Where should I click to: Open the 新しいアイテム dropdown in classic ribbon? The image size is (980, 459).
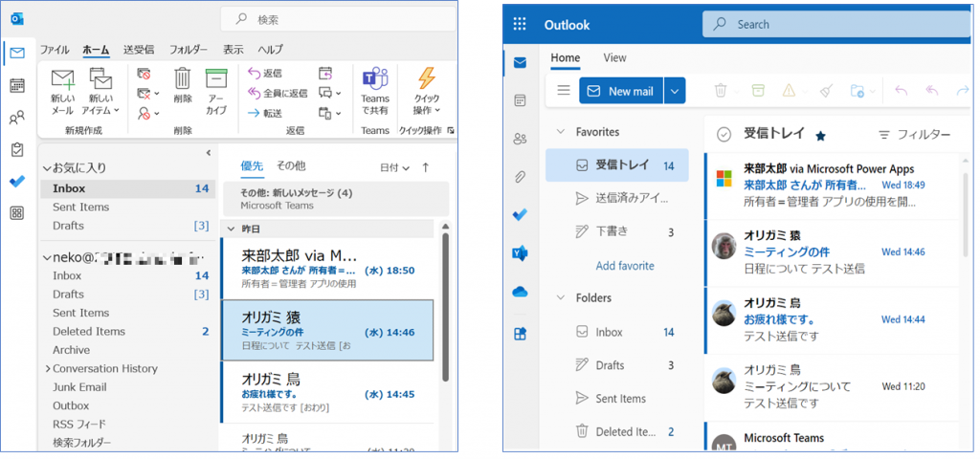(x=100, y=94)
